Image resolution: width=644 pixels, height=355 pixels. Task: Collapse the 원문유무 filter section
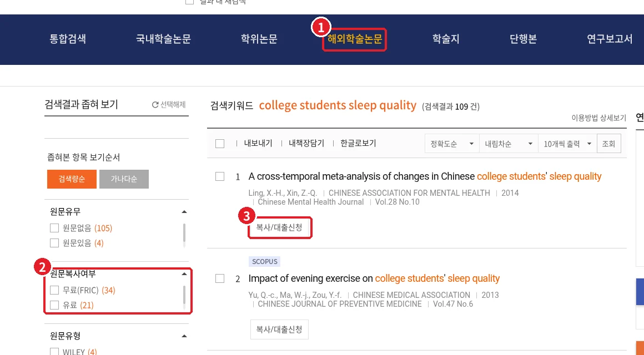click(184, 212)
